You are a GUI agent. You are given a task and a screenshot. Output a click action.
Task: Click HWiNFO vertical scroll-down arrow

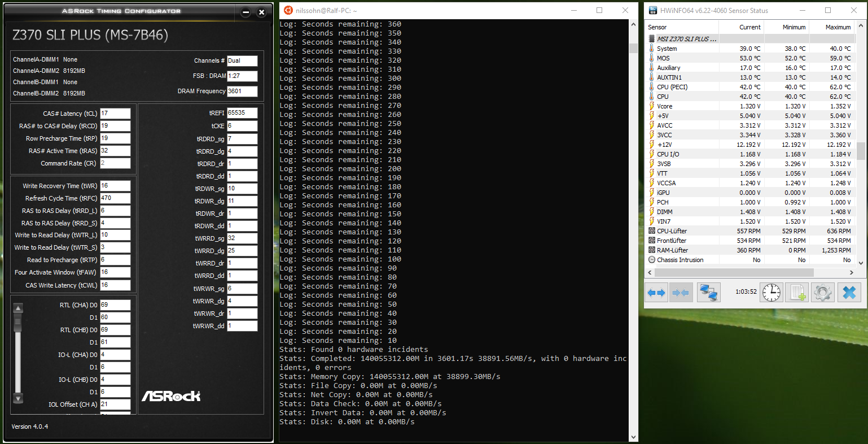coord(861,263)
